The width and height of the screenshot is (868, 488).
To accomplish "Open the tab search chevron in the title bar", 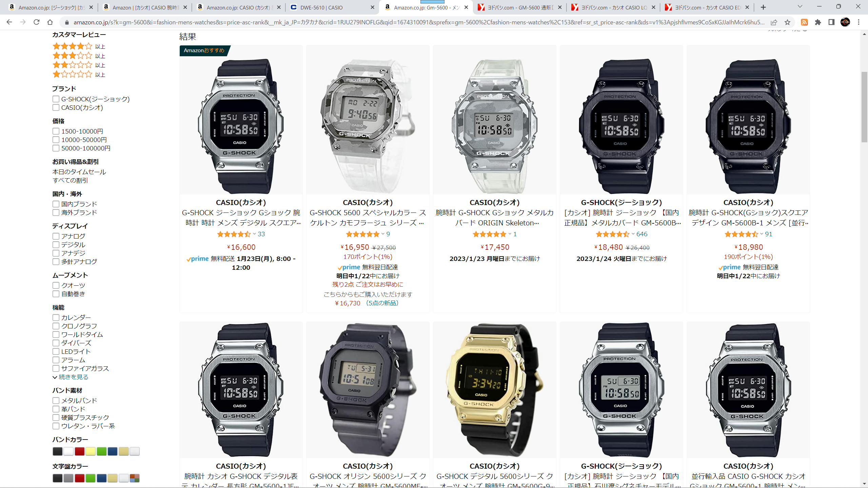I will click(x=800, y=7).
